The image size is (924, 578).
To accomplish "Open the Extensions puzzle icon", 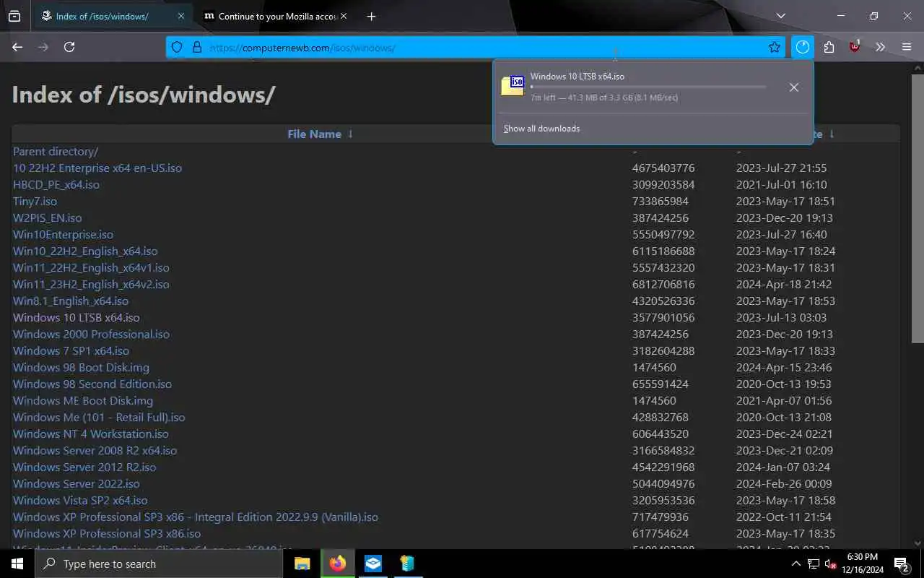I will (829, 47).
